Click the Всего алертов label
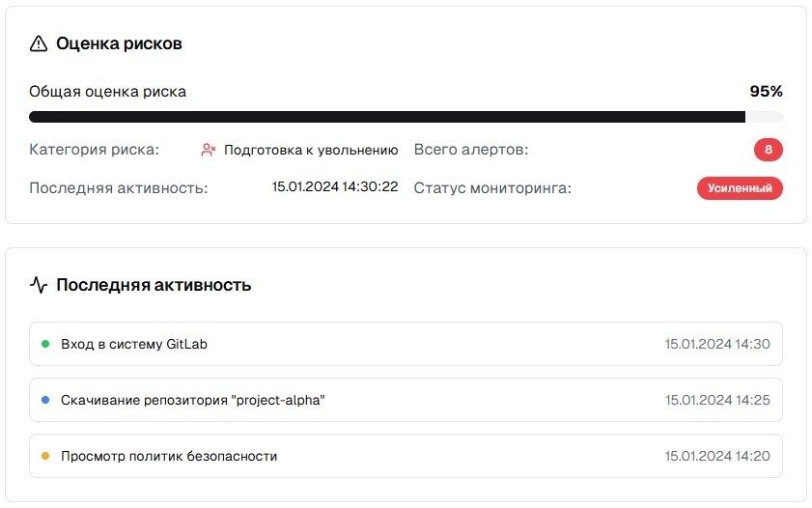 pos(471,151)
